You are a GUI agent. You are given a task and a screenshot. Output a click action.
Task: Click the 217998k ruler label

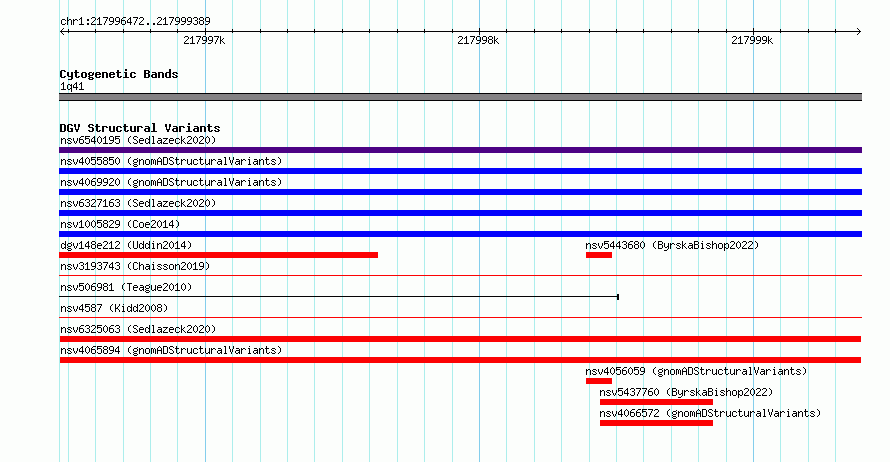478,40
